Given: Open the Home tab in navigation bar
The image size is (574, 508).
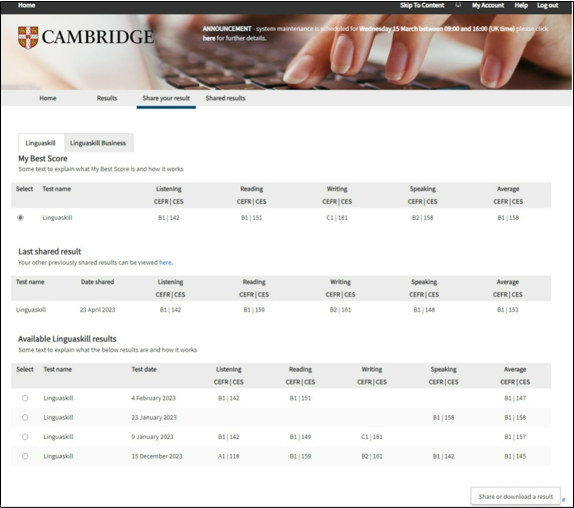Looking at the screenshot, I should pyautogui.click(x=48, y=98).
